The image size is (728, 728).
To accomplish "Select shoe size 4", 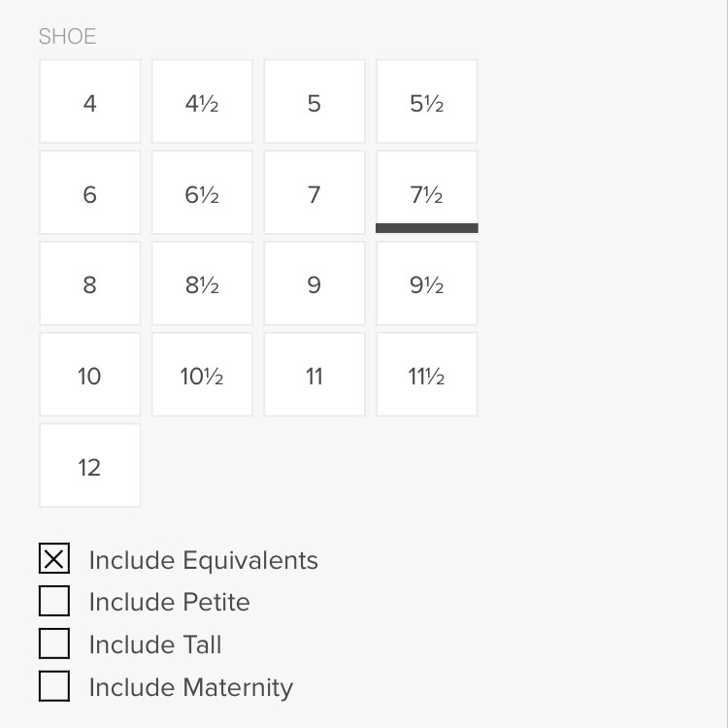I will [x=90, y=102].
